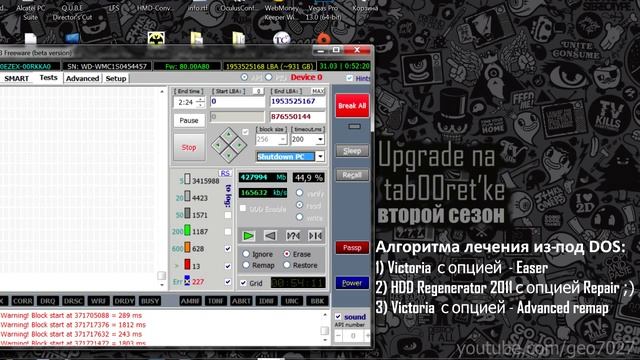Click the left arrow on navigation diamond
Viewport: 640px width, 360px height.
[x=218, y=145]
